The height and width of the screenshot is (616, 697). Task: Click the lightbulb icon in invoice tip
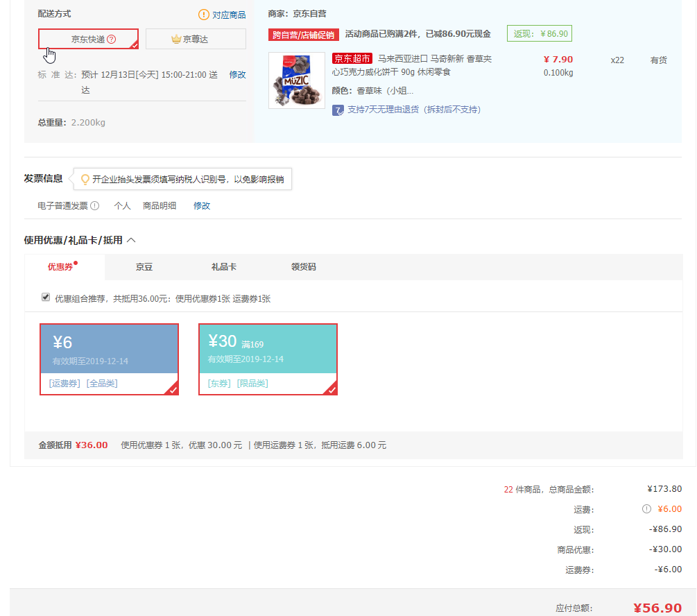(x=85, y=179)
